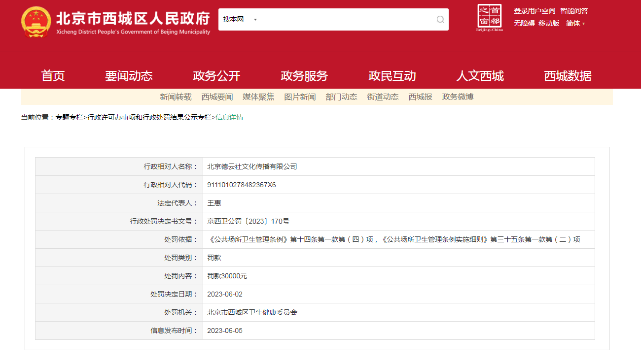The height and width of the screenshot is (364, 641).
Task: Expand the 简体 language dropdown
Action: (575, 23)
